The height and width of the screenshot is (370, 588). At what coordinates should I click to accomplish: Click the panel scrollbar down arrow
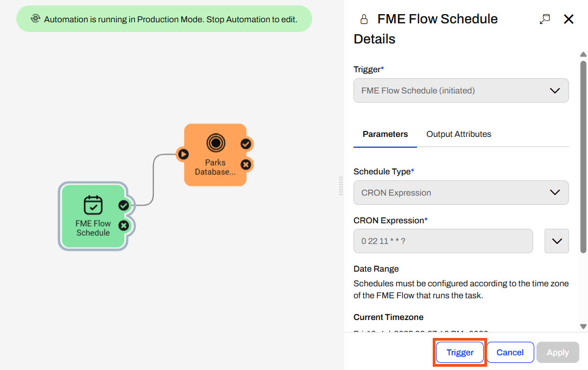coord(583,327)
